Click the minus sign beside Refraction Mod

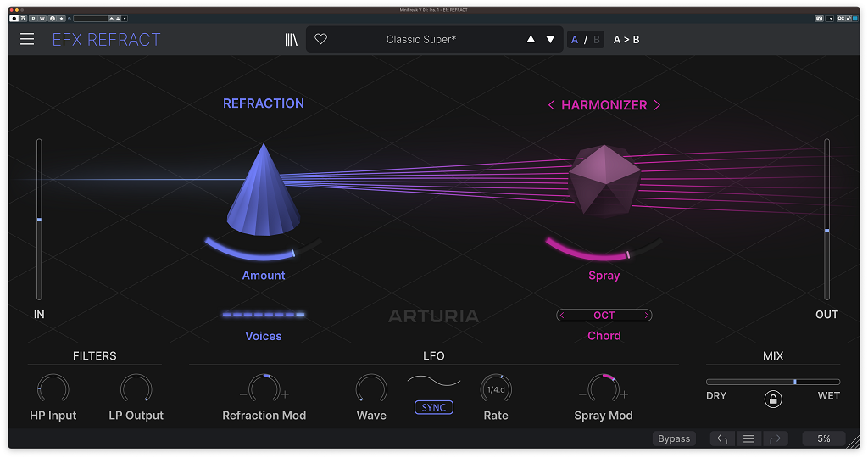tap(243, 395)
